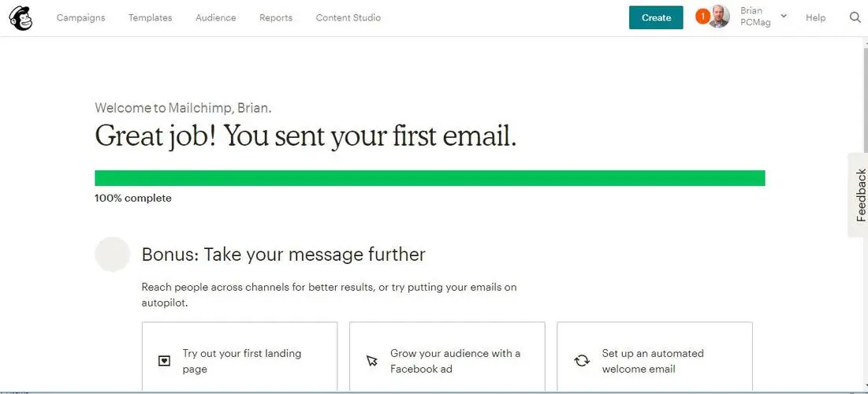
Task: Click the Mailchimp monkey logo
Action: (20, 17)
